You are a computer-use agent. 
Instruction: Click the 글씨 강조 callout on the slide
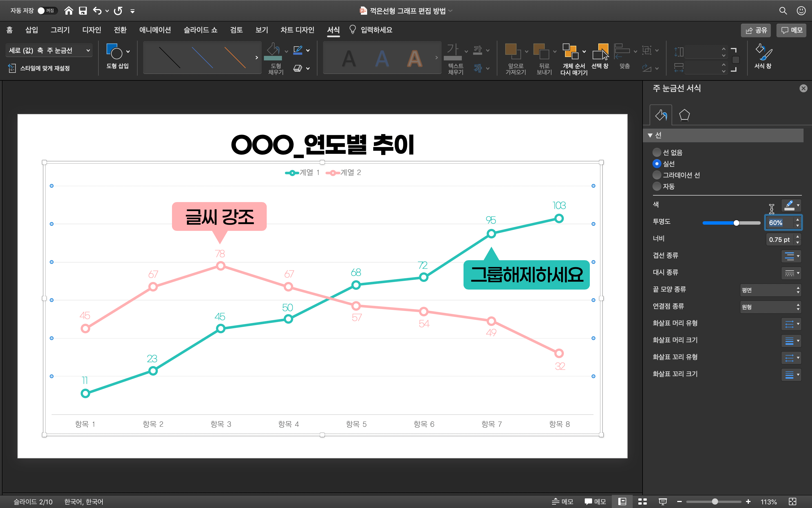click(x=219, y=217)
